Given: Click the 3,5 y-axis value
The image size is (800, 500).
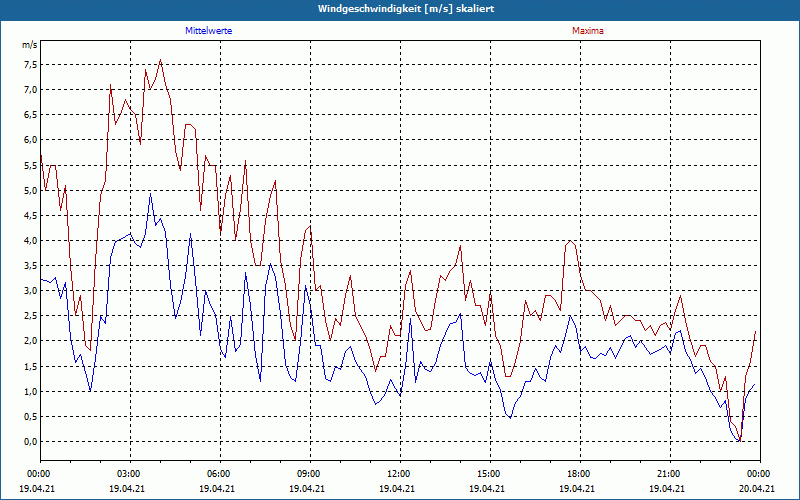Looking at the screenshot, I should 30,265.
